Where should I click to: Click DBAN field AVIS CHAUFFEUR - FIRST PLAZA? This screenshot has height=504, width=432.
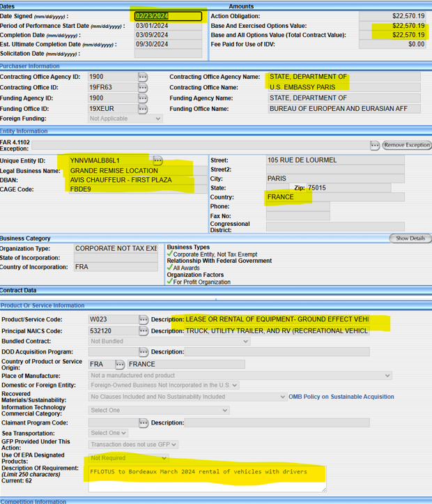tap(138, 180)
